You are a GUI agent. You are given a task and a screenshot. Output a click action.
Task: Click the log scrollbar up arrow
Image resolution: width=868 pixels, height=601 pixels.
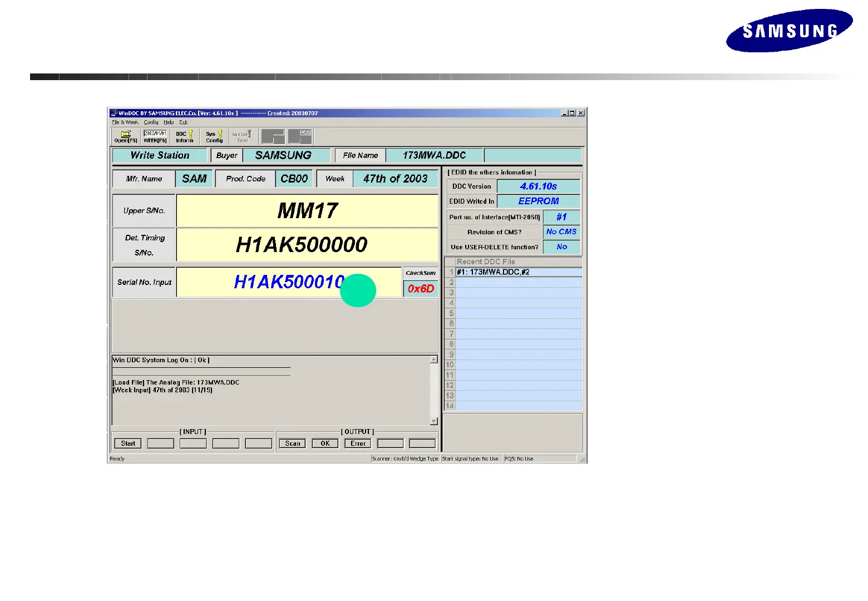(434, 360)
